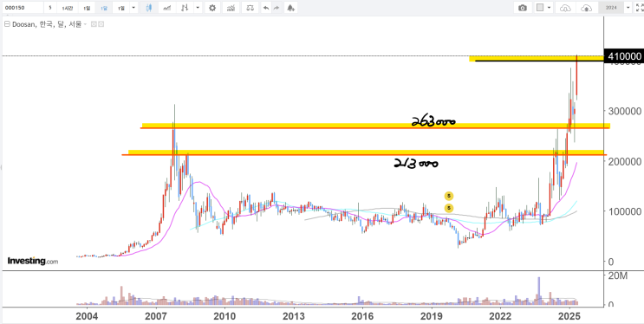
Task: Open the Doosan legend title dropdown
Action: coord(85,24)
